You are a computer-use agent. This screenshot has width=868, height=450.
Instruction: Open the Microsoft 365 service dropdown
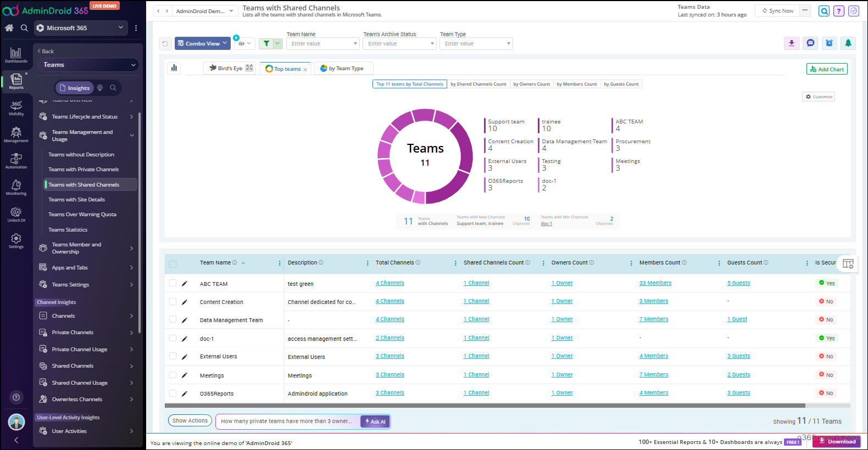pyautogui.click(x=81, y=28)
